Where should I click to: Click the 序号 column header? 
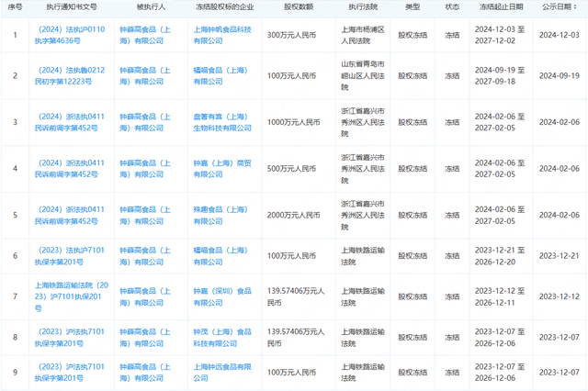[x=15, y=6]
